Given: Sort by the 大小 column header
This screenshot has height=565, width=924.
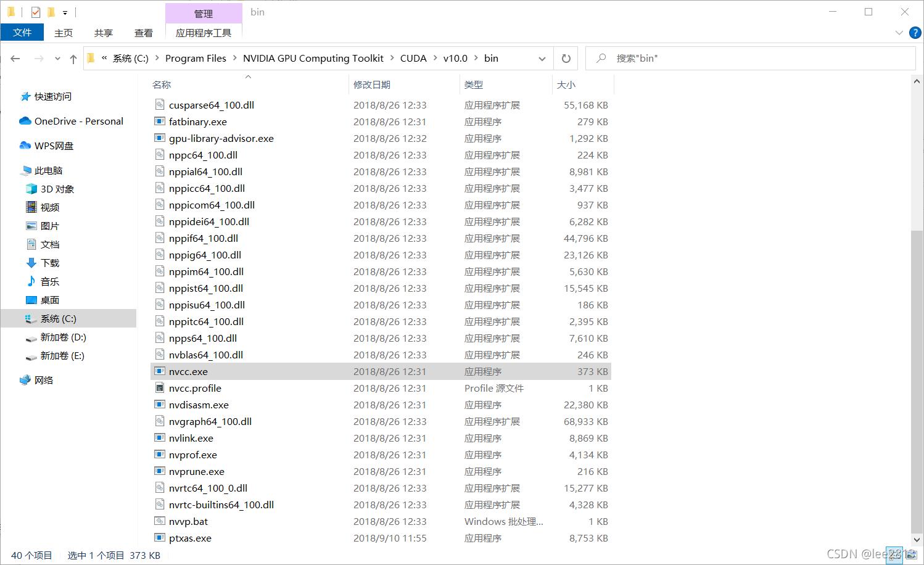Looking at the screenshot, I should [x=566, y=85].
